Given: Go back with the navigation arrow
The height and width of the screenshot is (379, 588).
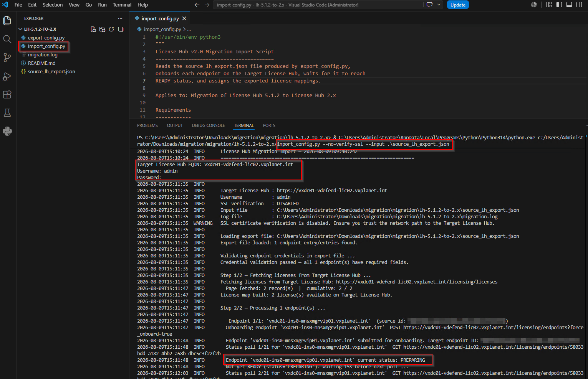Looking at the screenshot, I should pos(197,5).
